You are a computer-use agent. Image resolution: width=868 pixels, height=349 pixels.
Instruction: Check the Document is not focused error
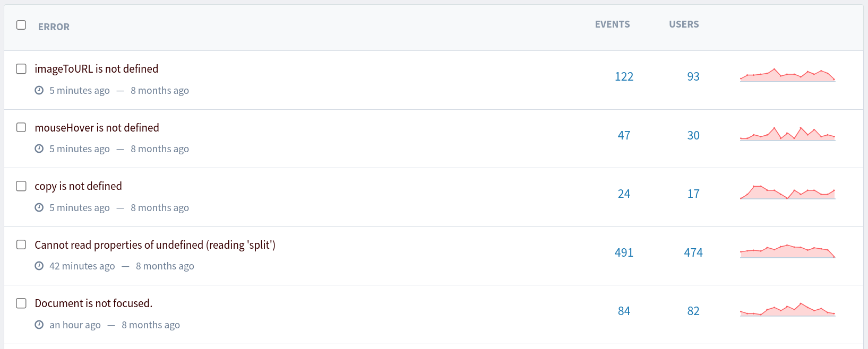(x=21, y=303)
